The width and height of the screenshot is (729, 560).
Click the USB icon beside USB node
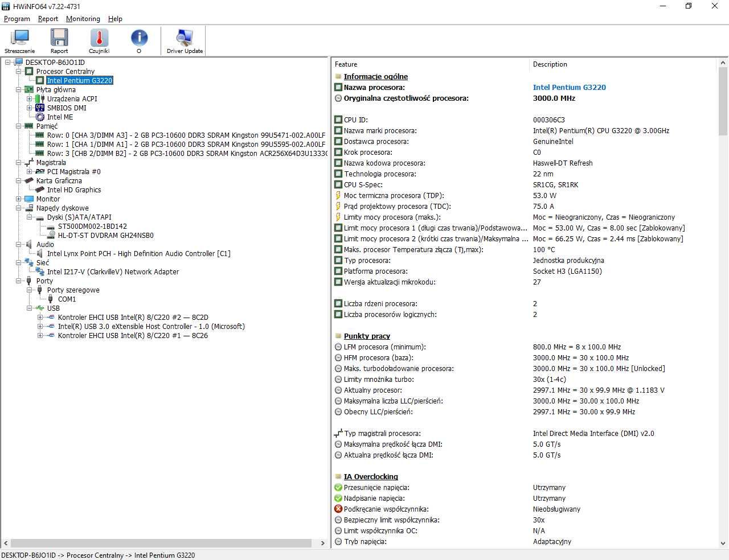click(40, 308)
